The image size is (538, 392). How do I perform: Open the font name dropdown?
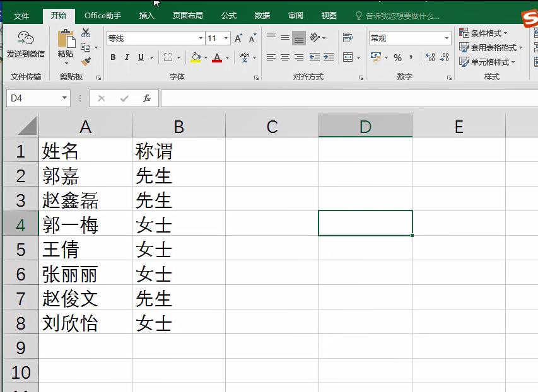click(200, 38)
